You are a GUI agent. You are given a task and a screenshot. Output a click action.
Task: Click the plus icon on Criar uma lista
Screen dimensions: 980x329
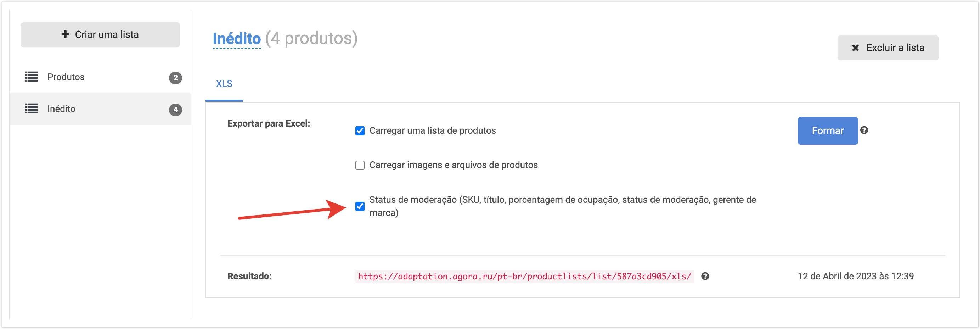[66, 34]
